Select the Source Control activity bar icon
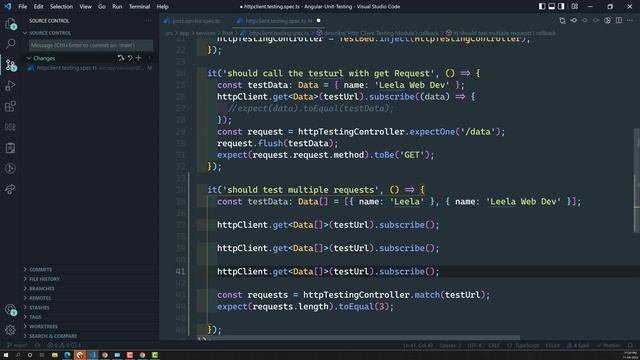 [x=11, y=65]
